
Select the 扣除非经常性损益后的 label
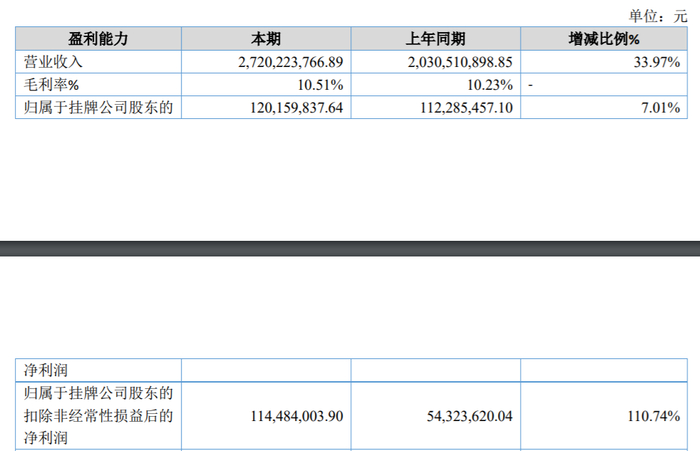tap(98, 416)
